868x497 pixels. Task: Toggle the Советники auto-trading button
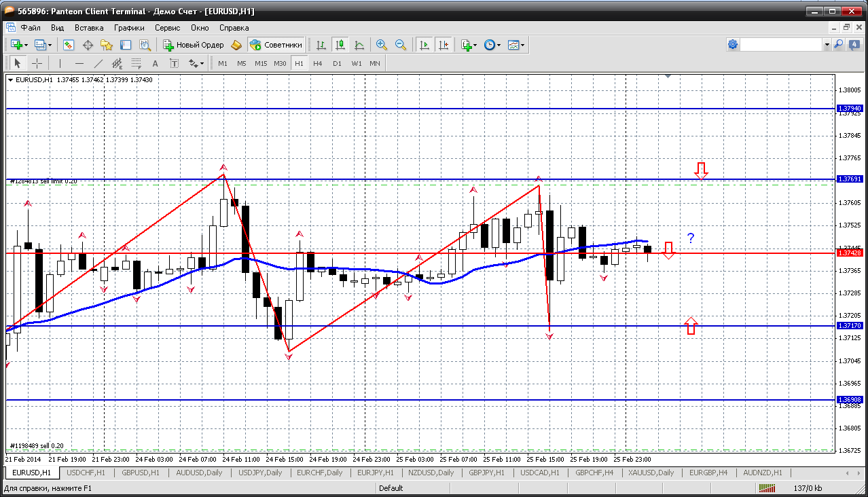pos(276,45)
